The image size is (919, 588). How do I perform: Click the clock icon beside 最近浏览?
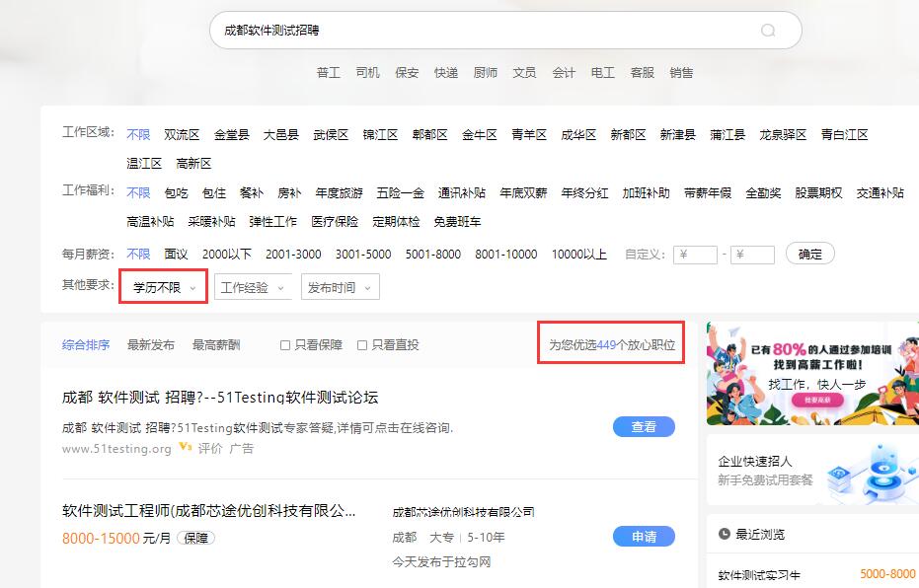click(x=725, y=534)
